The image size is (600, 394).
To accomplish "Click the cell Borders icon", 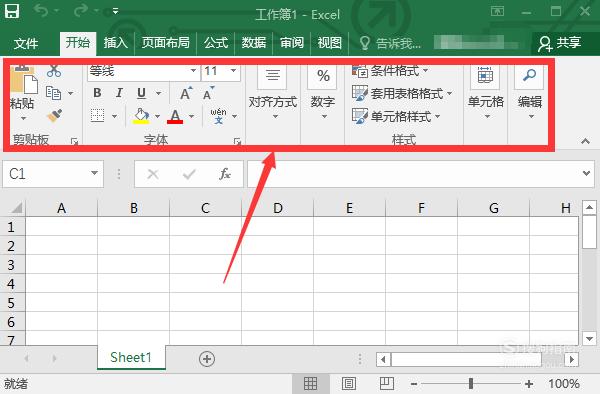I will click(98, 115).
